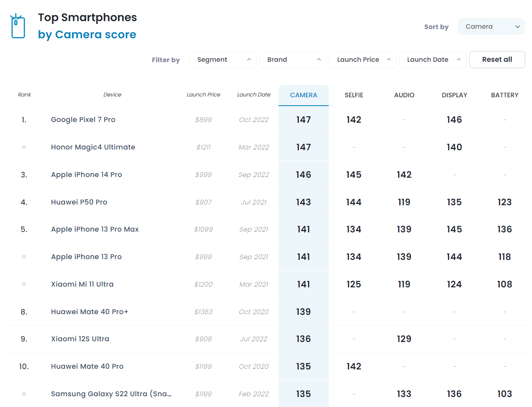532x407 pixels.
Task: Click the $899 launch price cell
Action: point(203,120)
